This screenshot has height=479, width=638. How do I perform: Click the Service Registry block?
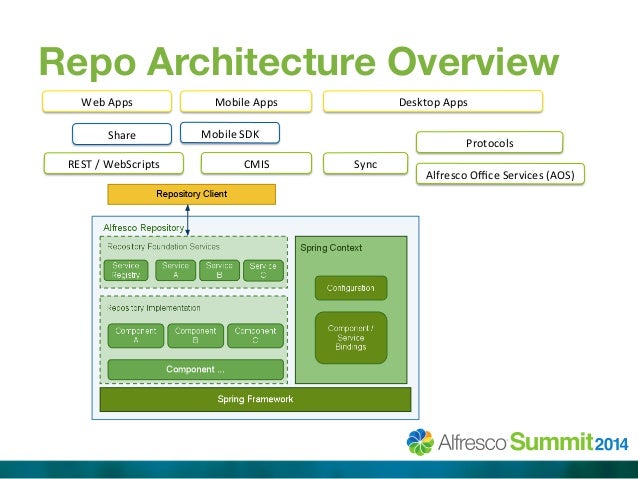pyautogui.click(x=126, y=271)
